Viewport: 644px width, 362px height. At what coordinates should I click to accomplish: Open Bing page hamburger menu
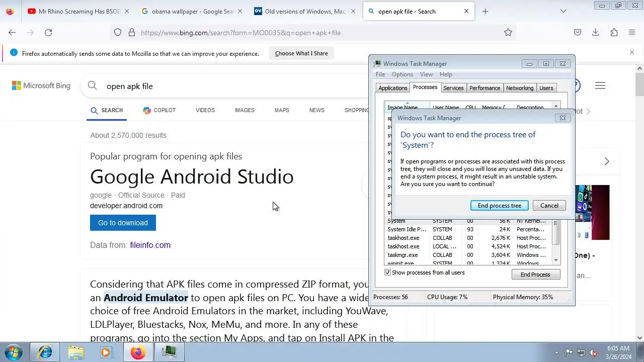tap(600, 86)
